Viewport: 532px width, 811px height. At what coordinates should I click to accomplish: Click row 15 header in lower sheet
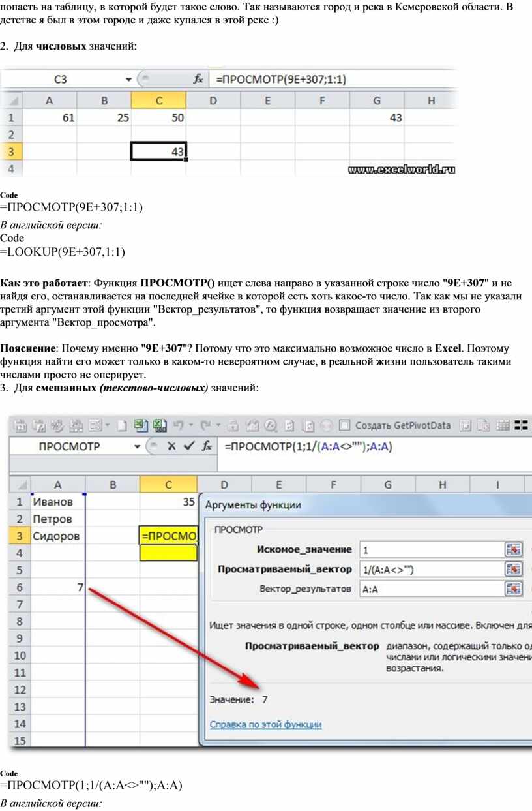pos(20,741)
